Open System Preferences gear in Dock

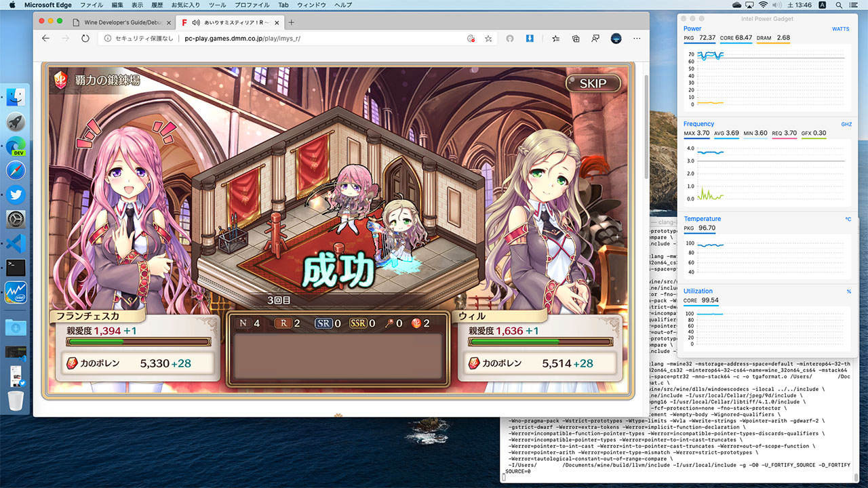[x=16, y=219]
